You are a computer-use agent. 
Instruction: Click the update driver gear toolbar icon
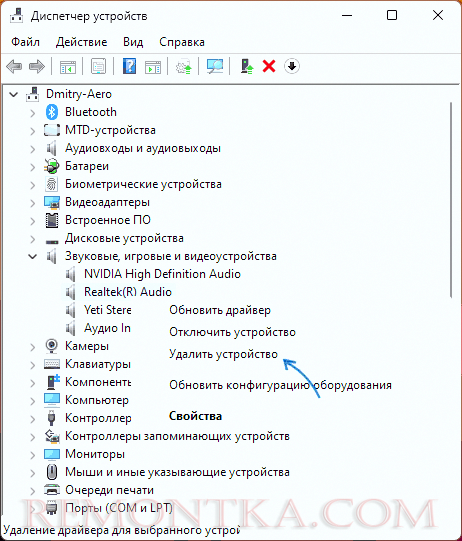(184, 66)
